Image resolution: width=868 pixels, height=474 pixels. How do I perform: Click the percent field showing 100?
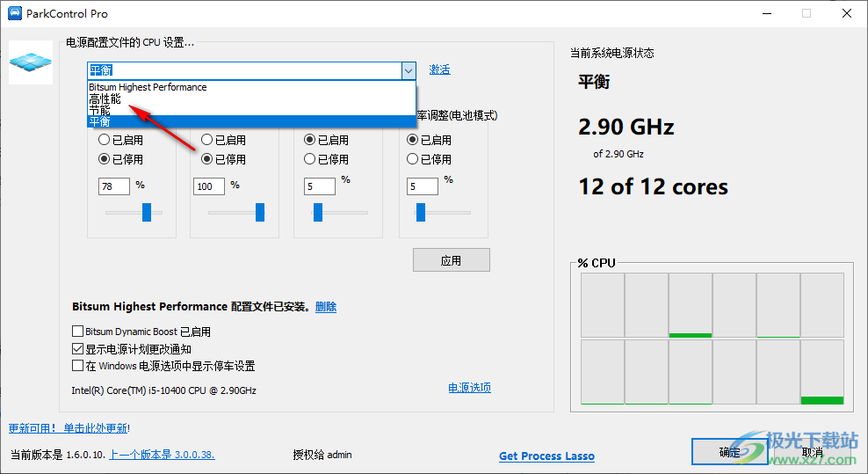209,186
